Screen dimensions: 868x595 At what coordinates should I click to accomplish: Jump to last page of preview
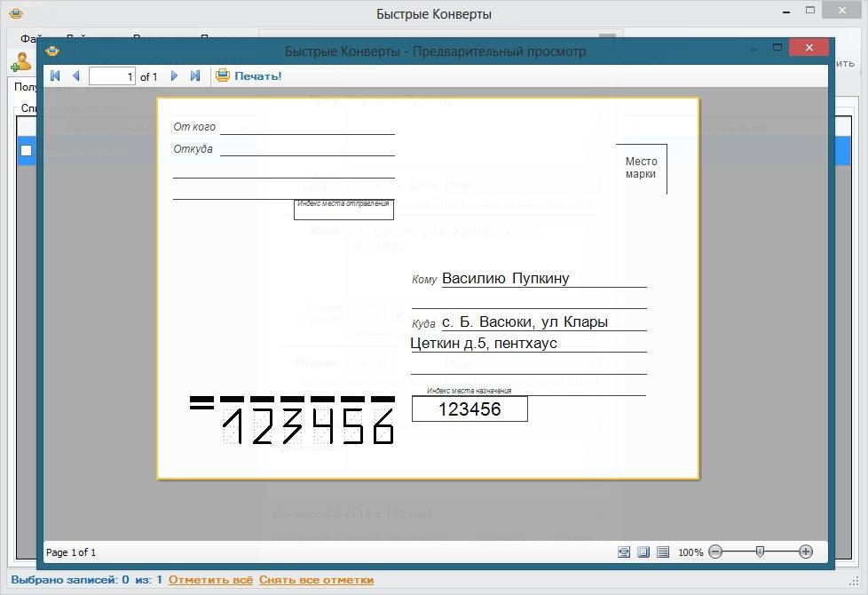coord(195,76)
